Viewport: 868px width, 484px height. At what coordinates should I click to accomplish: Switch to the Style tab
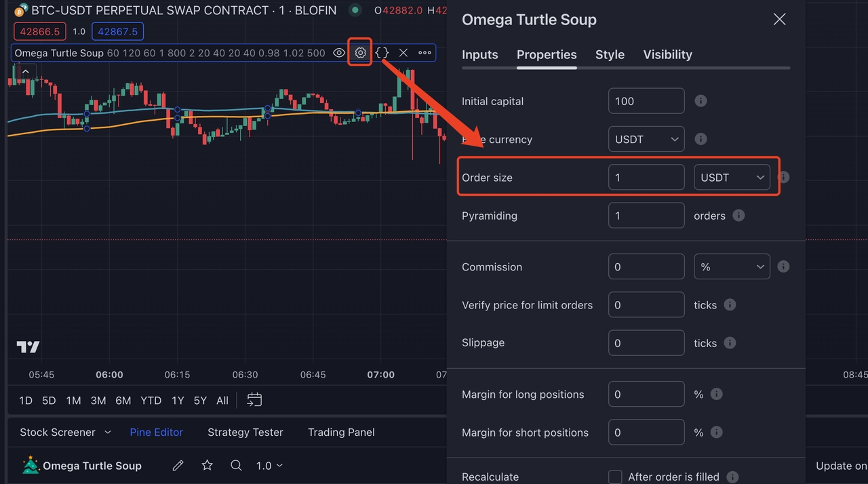click(x=610, y=55)
